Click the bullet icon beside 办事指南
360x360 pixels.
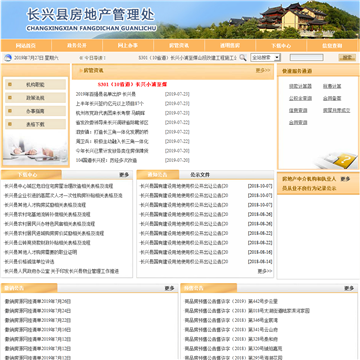pos(10,111)
